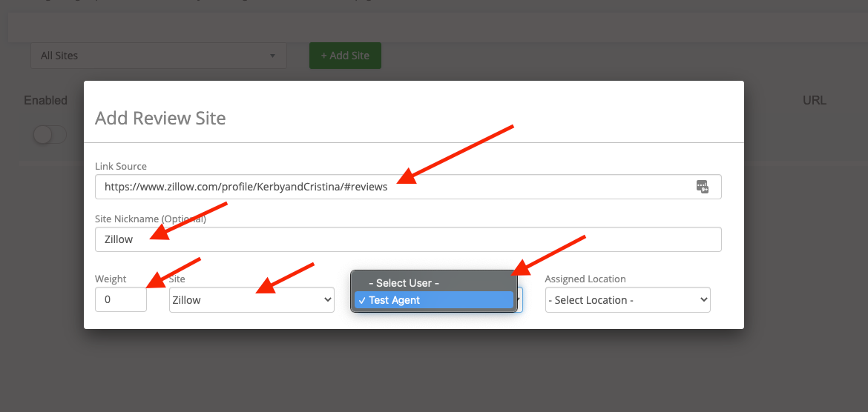Screen dimensions: 868x412
Task: Choose Test Agent from the user list
Action: pos(434,299)
